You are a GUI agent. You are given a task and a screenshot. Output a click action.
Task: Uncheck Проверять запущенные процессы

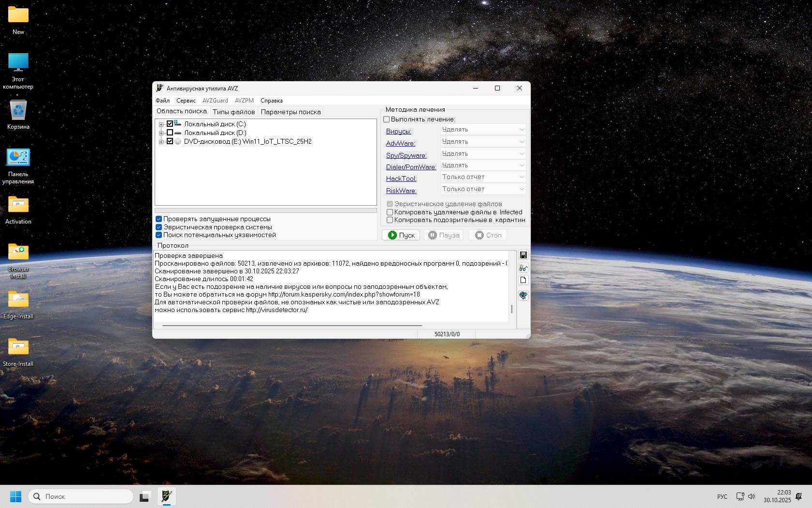click(159, 219)
